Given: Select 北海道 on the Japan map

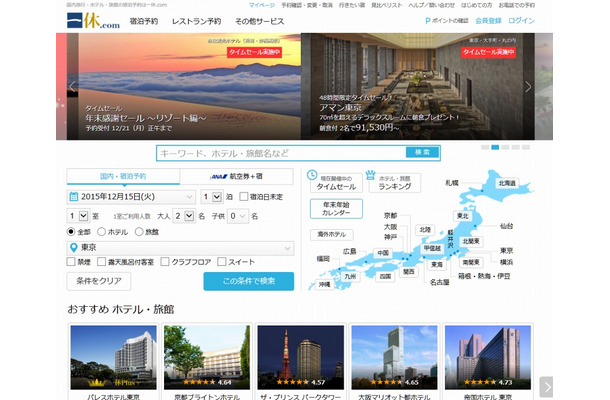Looking at the screenshot, I should coord(507,183).
